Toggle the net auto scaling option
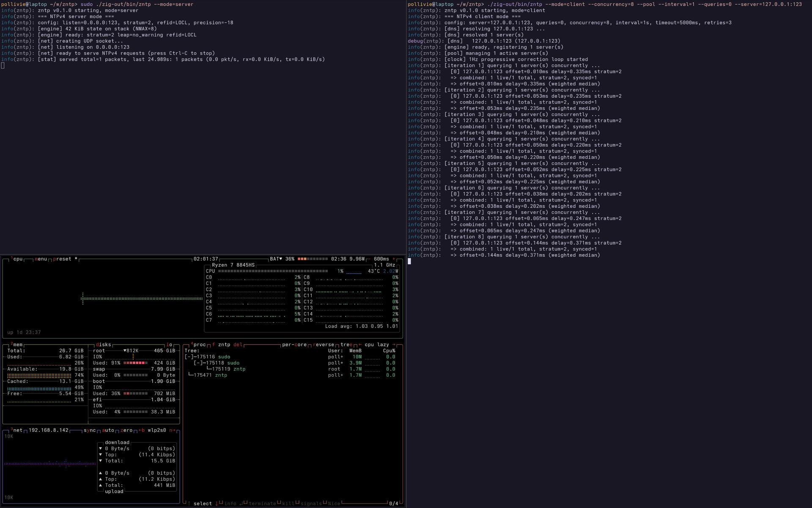Viewport: 812px width, 508px height. click(x=108, y=430)
